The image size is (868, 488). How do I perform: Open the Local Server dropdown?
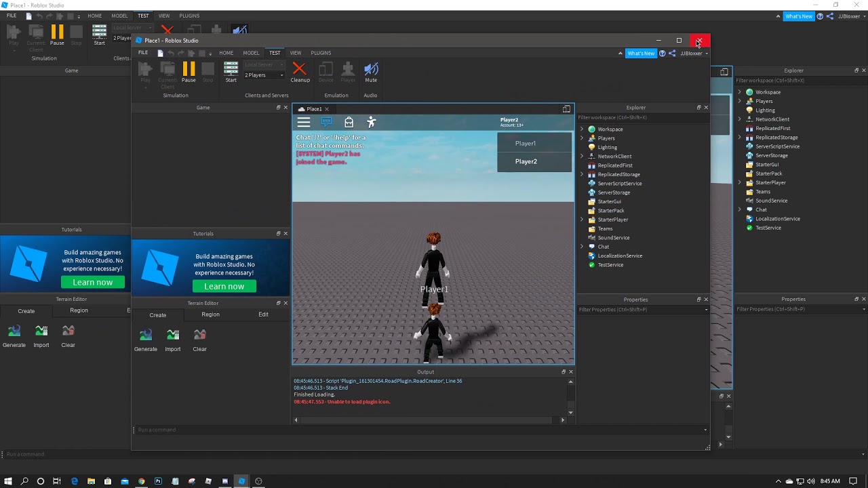tap(264, 65)
